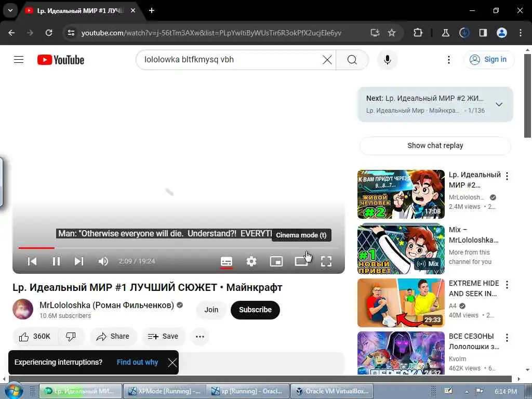Join the channel membership
The width and height of the screenshot is (532, 399).
click(x=211, y=310)
